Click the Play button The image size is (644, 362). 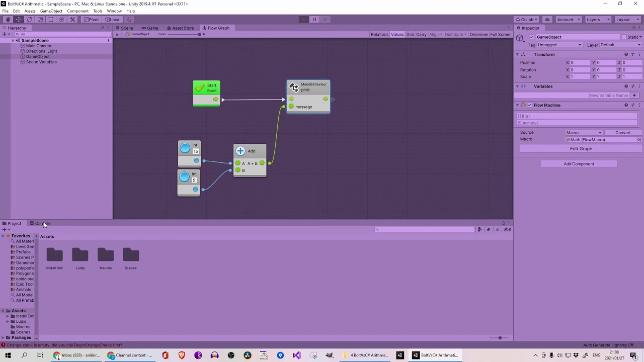[x=303, y=20]
